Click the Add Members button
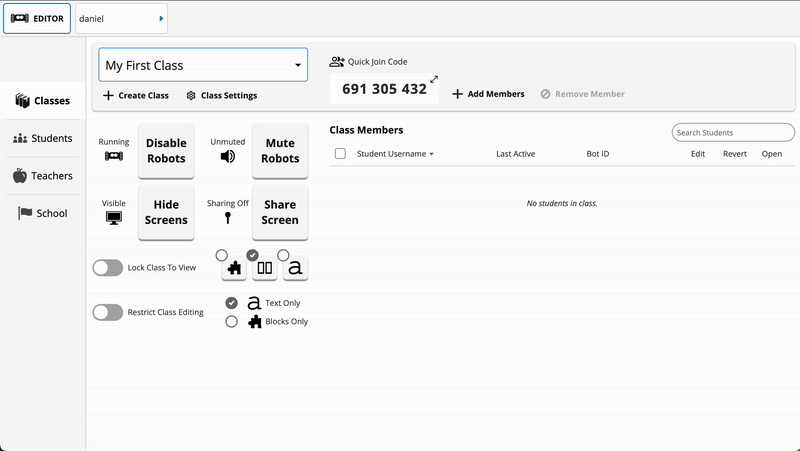Screen dimensions: 800x451 tap(488, 94)
